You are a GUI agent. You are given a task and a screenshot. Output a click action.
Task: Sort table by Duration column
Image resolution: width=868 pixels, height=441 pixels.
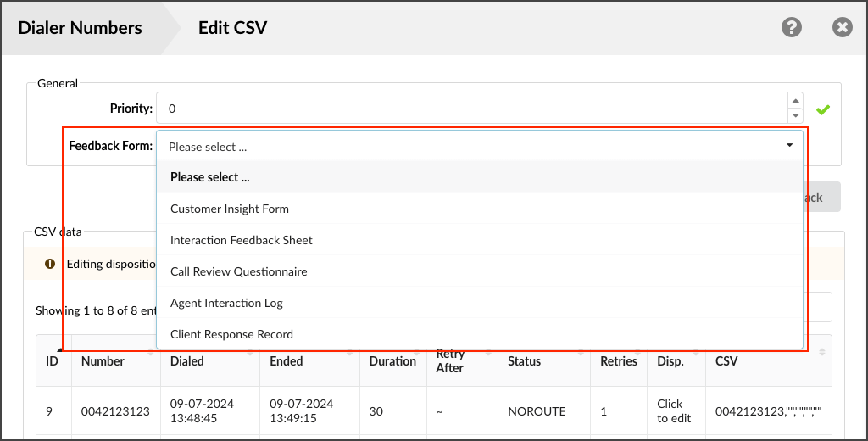click(393, 360)
